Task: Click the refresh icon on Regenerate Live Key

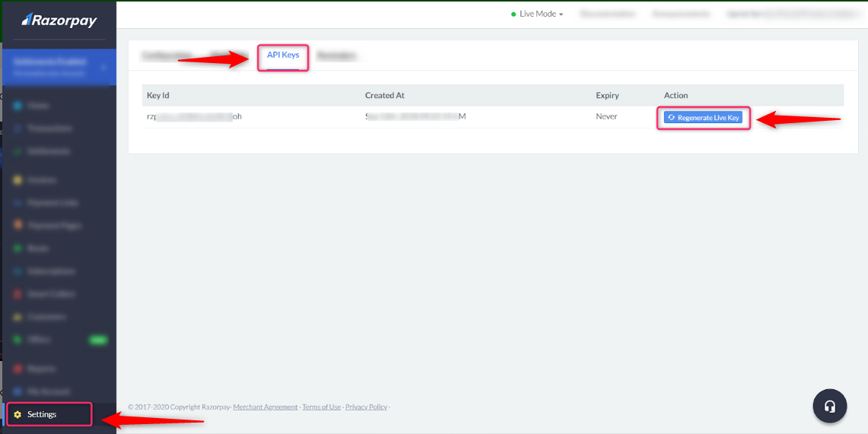Action: [x=671, y=118]
